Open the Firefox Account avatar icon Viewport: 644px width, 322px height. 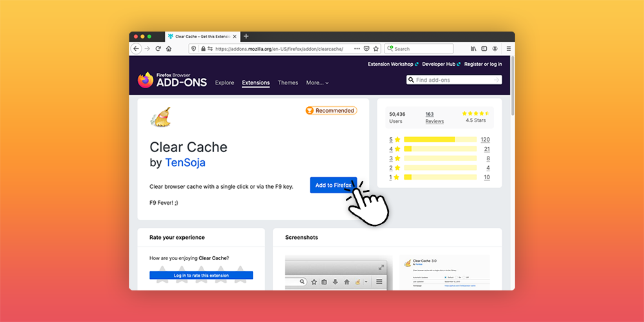tap(495, 48)
